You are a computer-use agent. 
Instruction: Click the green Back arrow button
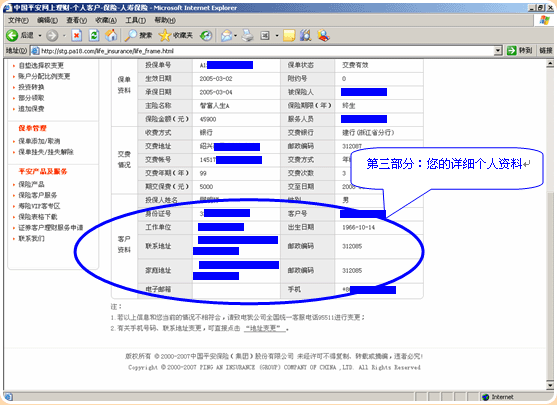coord(12,35)
